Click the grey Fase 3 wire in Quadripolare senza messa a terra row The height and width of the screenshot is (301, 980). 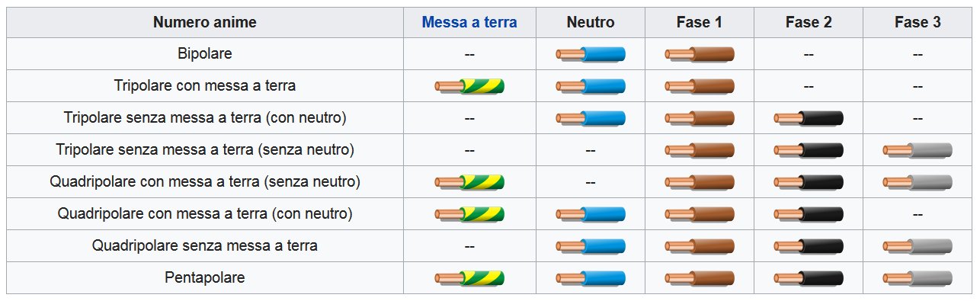[918, 246]
